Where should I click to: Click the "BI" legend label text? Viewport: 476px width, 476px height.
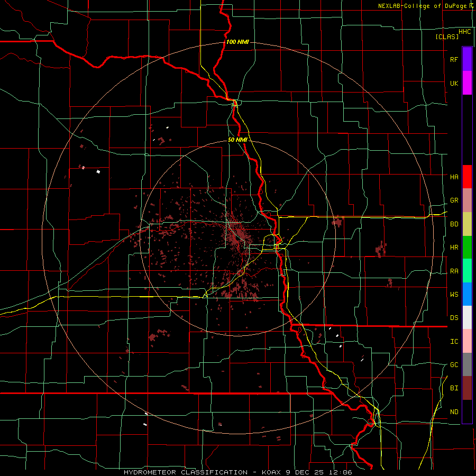454,388
